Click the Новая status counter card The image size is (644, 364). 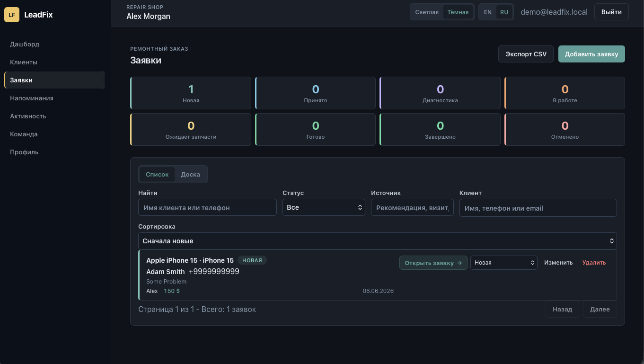[191, 93]
